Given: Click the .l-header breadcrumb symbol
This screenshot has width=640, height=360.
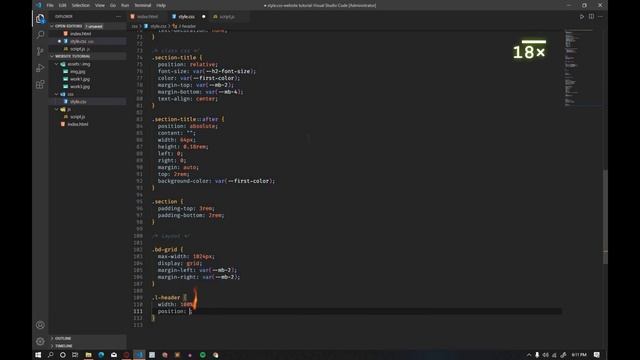Looking at the screenshot, I should pos(187,26).
